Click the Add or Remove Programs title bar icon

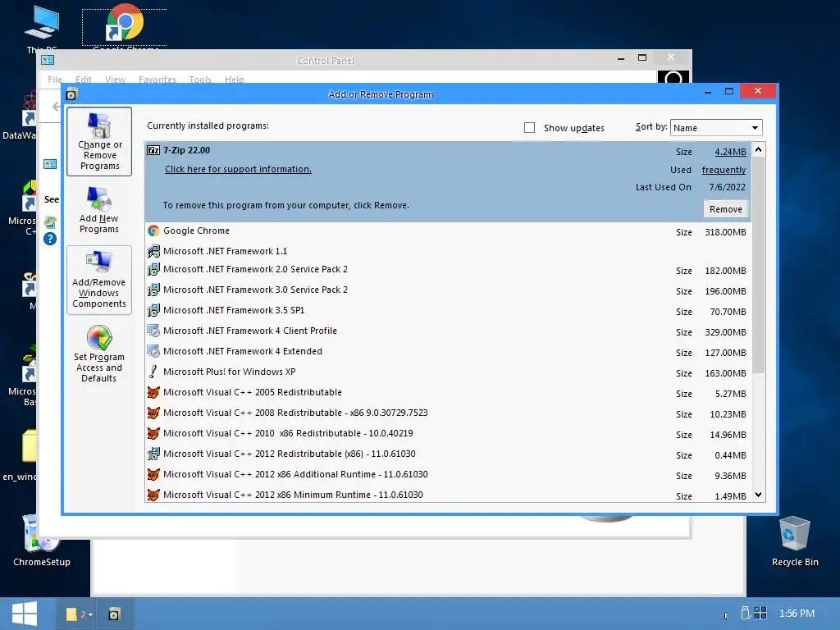pyautogui.click(x=71, y=95)
